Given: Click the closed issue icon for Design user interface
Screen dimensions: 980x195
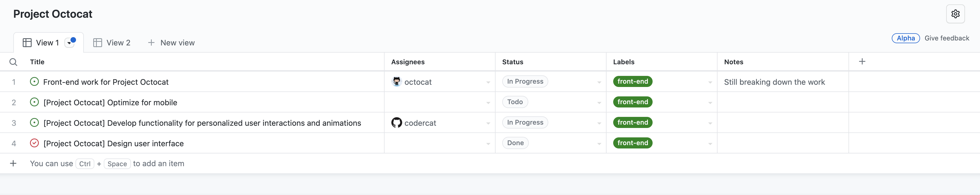Looking at the screenshot, I should 34,143.
